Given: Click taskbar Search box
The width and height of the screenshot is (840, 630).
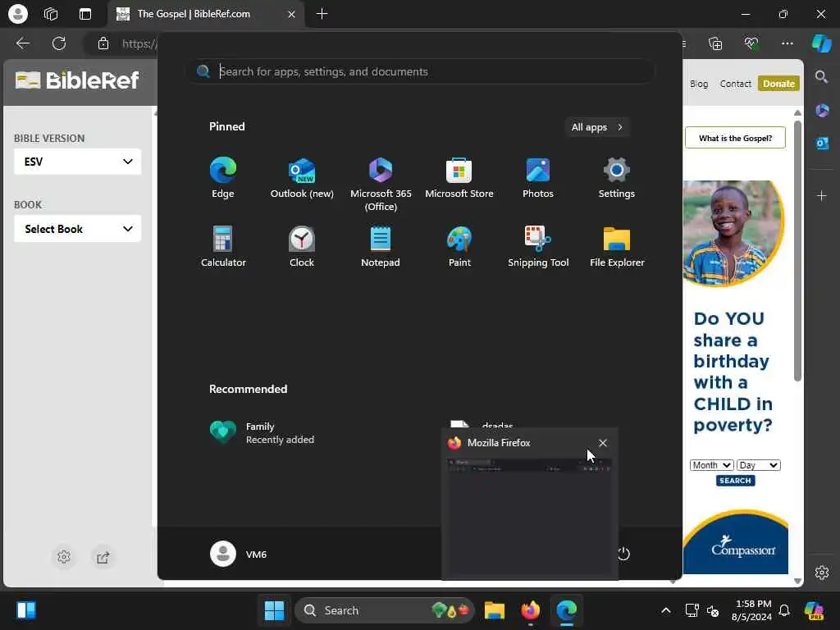Looking at the screenshot, I should tap(385, 610).
